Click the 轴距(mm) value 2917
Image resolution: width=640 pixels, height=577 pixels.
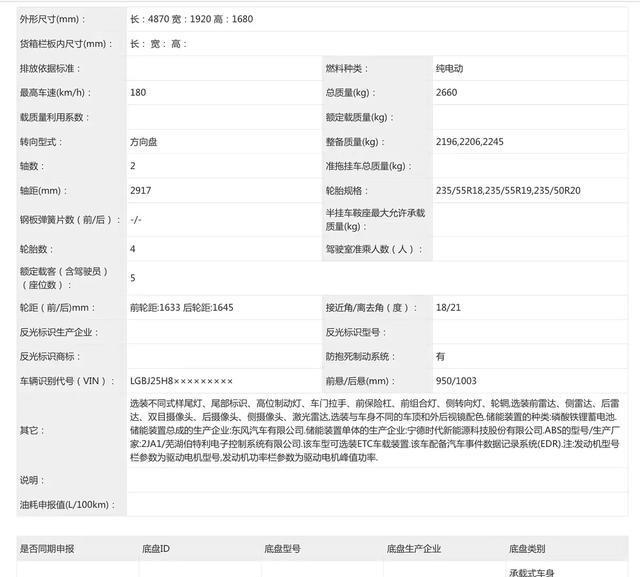[140, 190]
